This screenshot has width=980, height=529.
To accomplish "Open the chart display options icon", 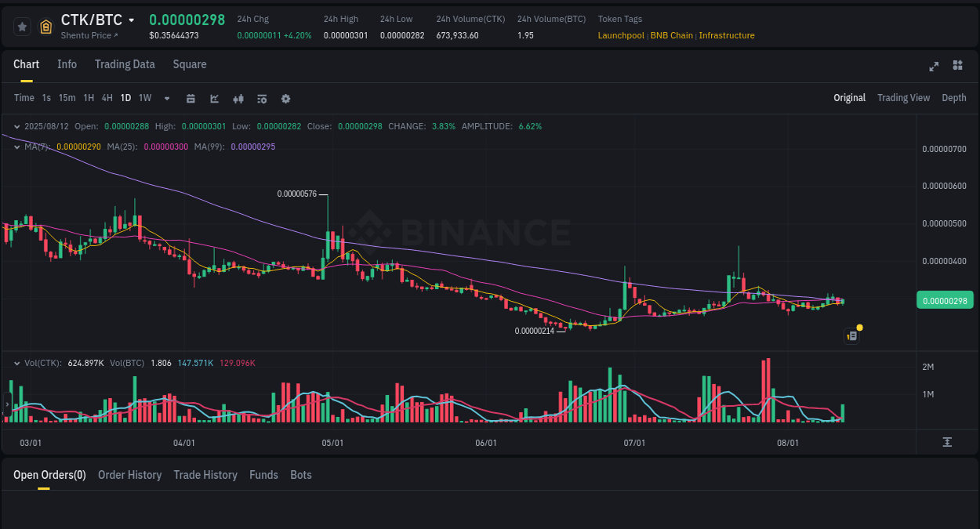I will (x=261, y=98).
